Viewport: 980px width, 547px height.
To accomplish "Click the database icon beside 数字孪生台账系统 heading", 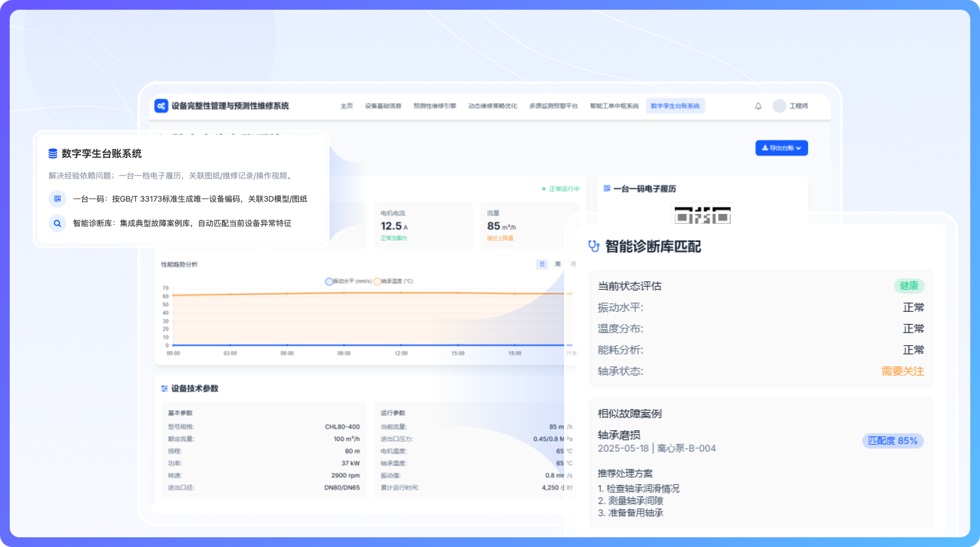I will tap(53, 154).
